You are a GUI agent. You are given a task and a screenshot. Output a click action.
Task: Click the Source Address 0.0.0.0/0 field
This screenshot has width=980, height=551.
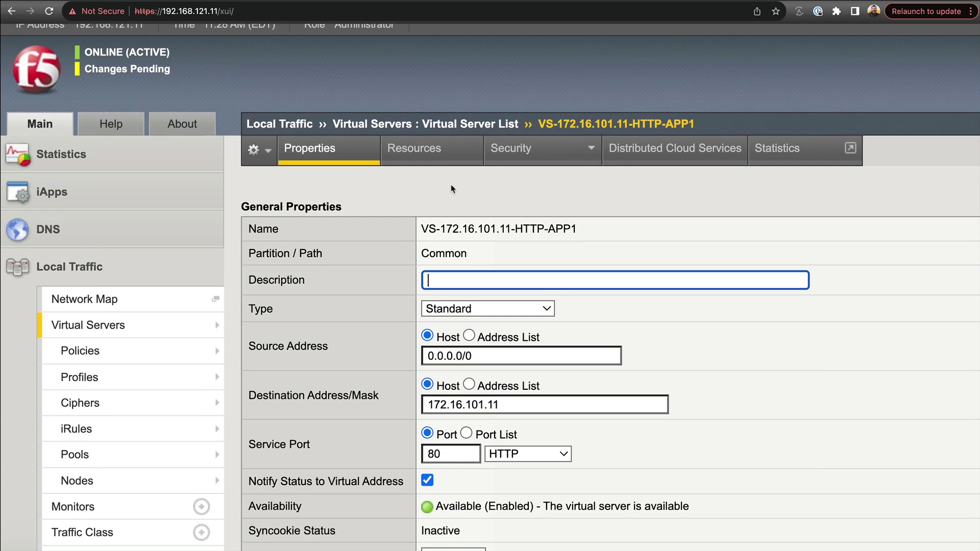point(521,356)
